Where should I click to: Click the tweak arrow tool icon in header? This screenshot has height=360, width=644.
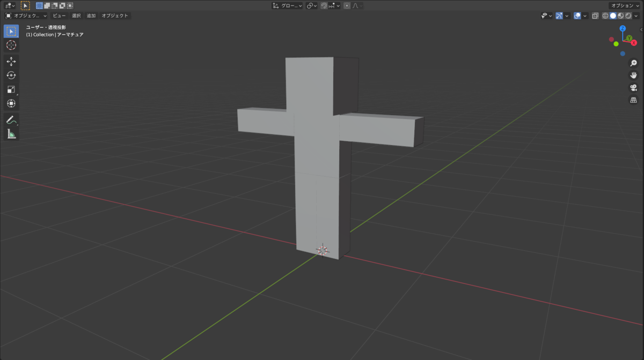pyautogui.click(x=25, y=5)
